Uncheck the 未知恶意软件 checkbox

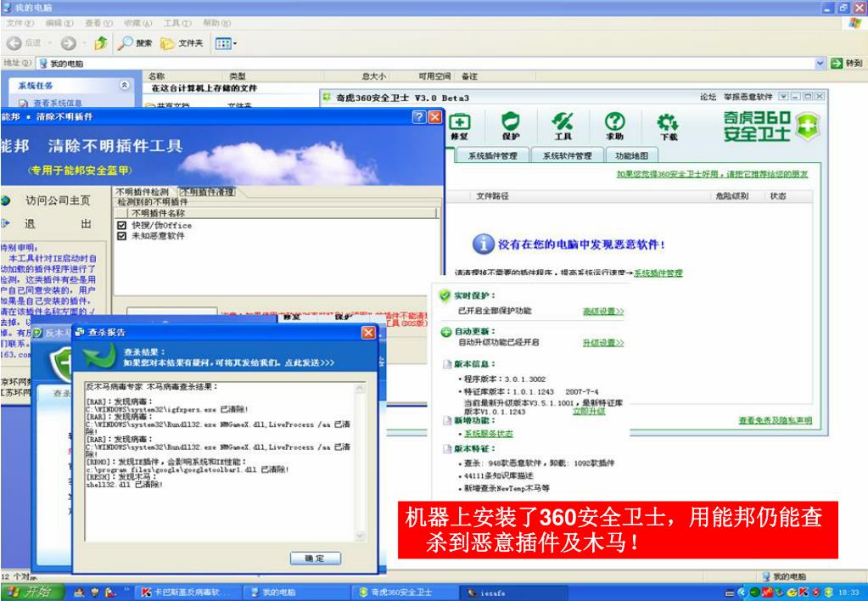point(122,236)
